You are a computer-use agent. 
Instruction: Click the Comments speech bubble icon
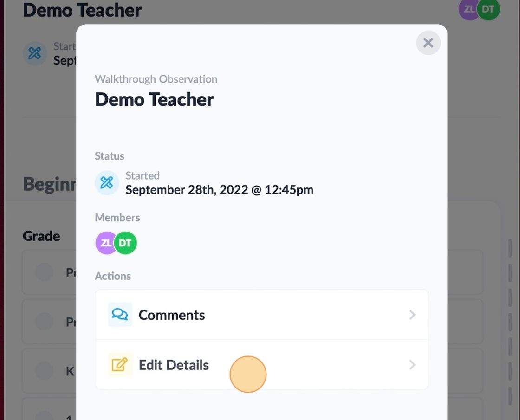point(120,315)
